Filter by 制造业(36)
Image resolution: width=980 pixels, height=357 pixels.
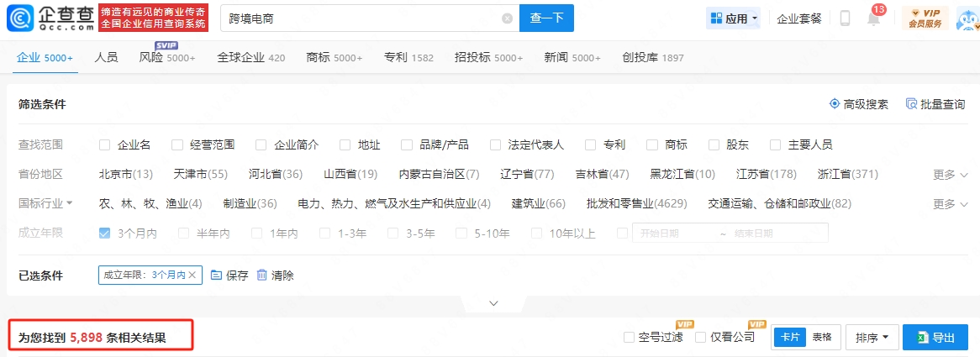click(250, 203)
